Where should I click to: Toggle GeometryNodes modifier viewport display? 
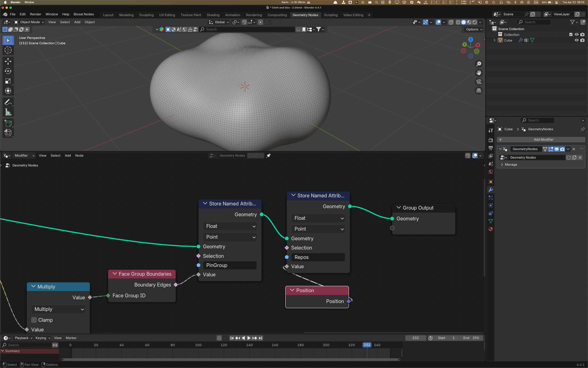[556, 149]
